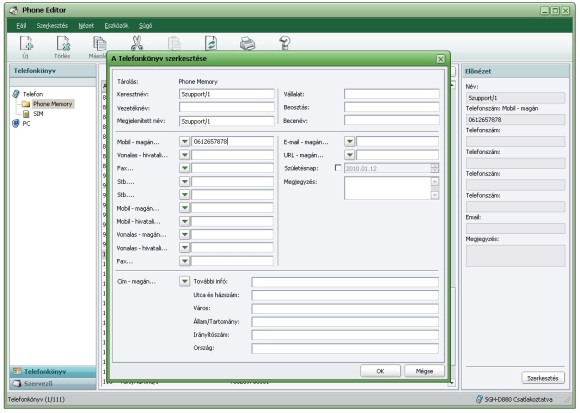580x413 pixels.
Task: Click the Vezetéknév input field
Action: pyautogui.click(x=227, y=108)
